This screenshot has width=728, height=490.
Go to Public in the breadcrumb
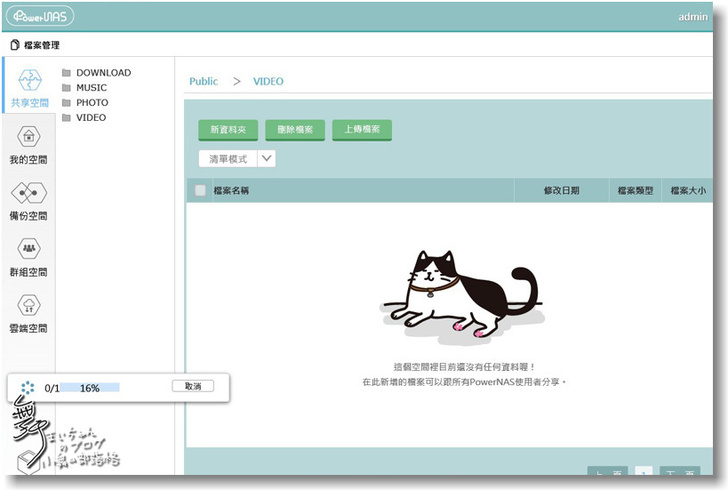pyautogui.click(x=203, y=81)
